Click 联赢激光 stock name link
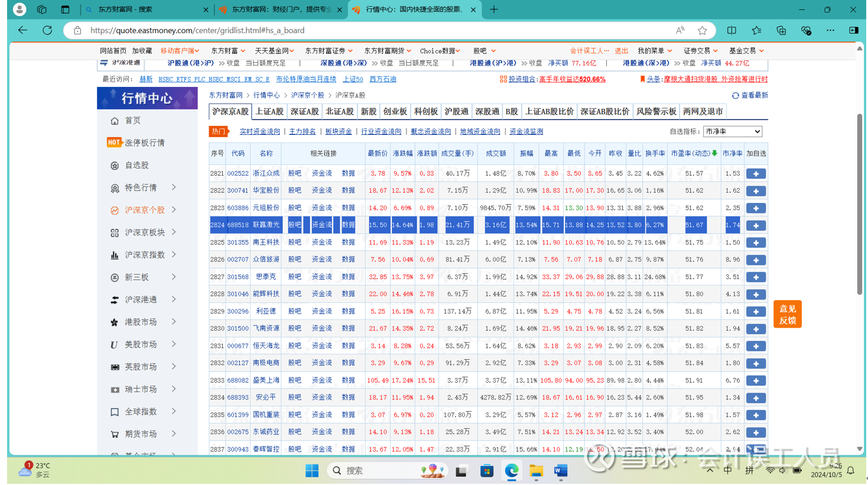 click(266, 225)
